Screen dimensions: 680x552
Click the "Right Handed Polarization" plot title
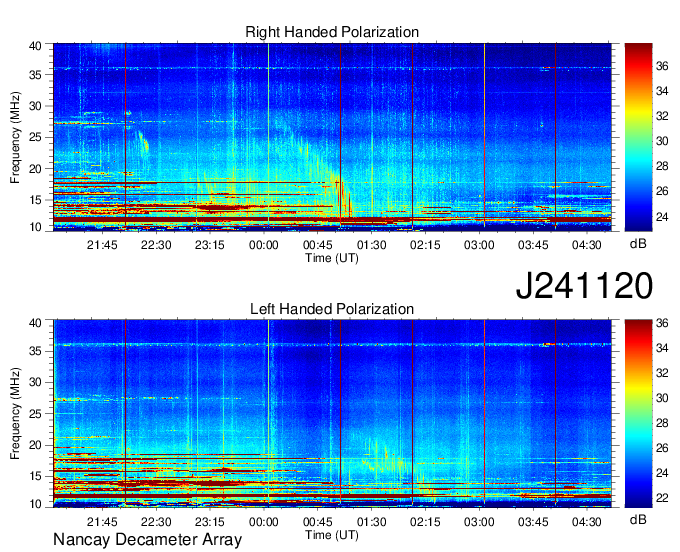[332, 32]
